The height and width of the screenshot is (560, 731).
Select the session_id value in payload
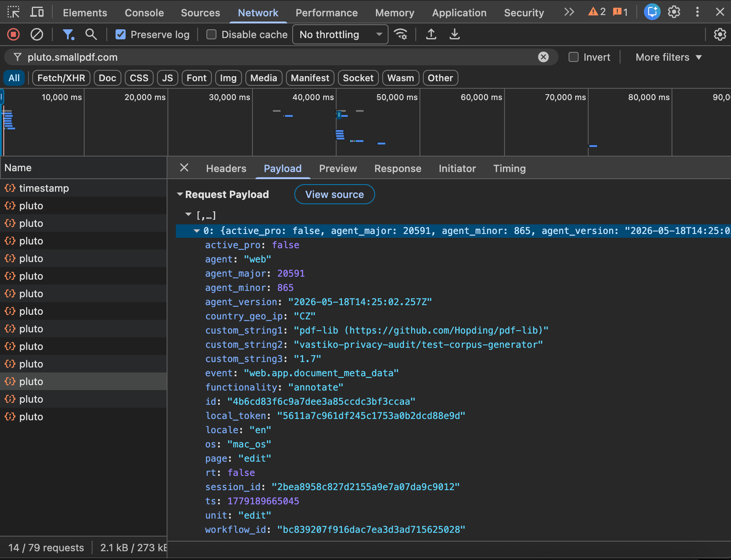(x=365, y=487)
